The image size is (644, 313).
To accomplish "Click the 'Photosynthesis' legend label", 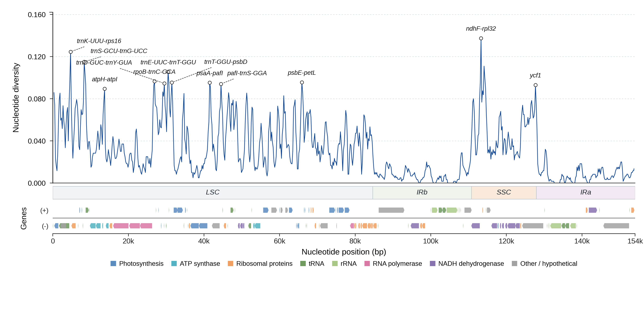I will [x=141, y=264].
